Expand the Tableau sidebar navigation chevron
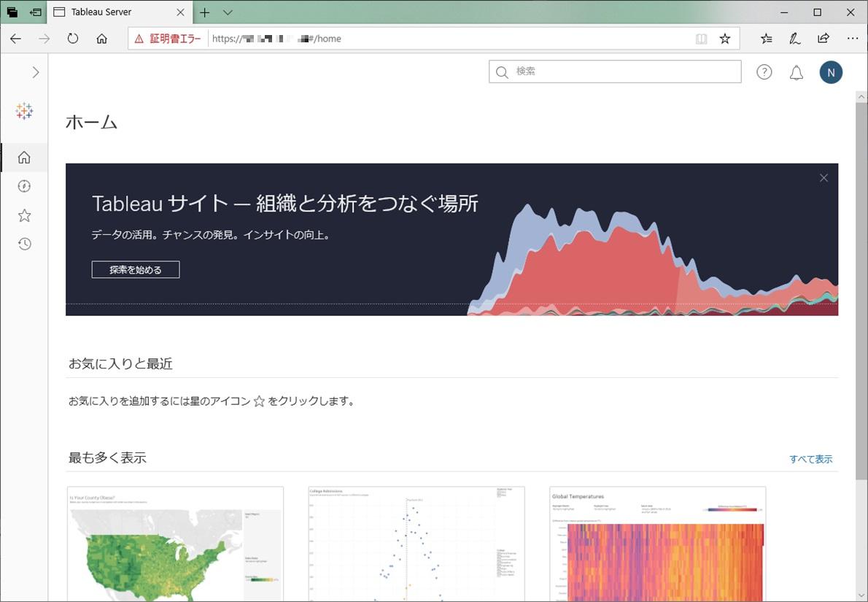The height and width of the screenshot is (602, 868). pos(36,72)
